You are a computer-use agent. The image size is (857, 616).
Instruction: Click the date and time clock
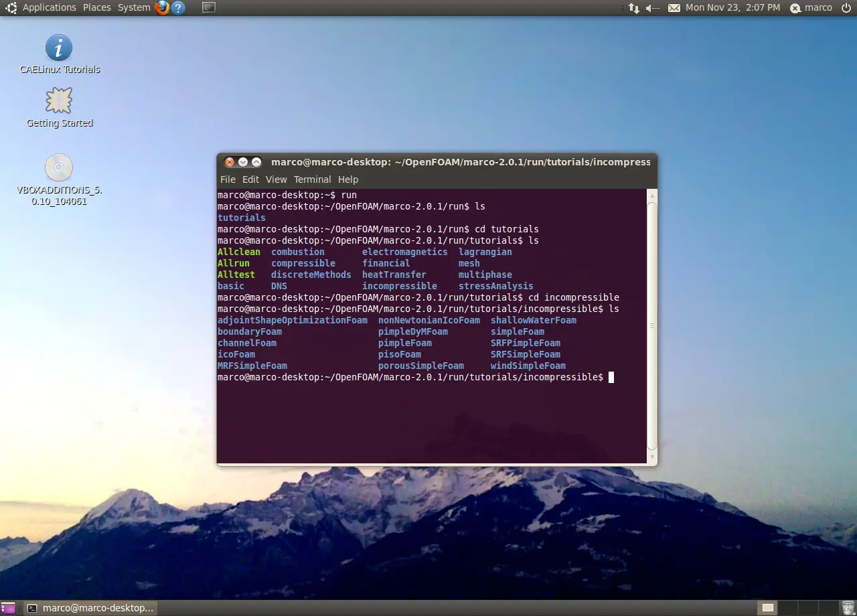point(732,8)
